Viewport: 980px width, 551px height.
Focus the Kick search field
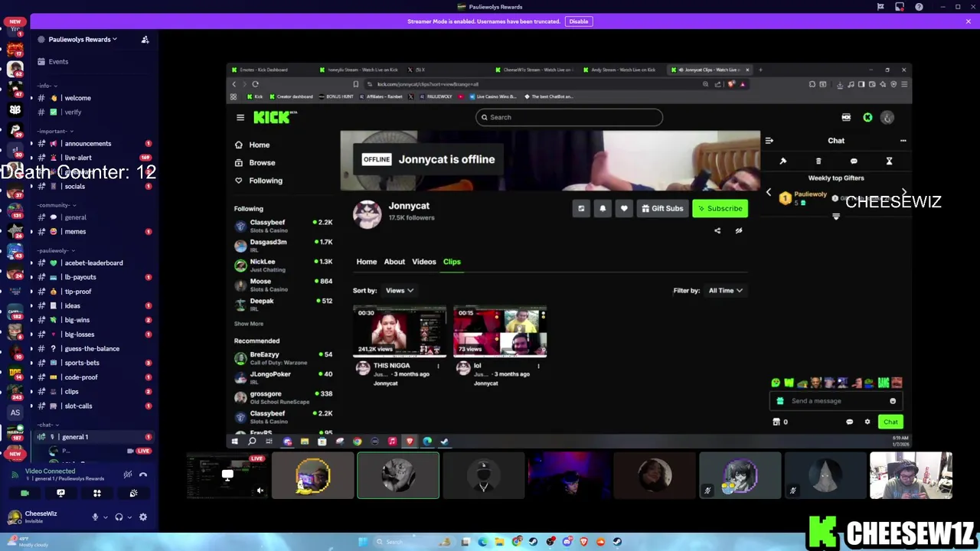(x=569, y=117)
